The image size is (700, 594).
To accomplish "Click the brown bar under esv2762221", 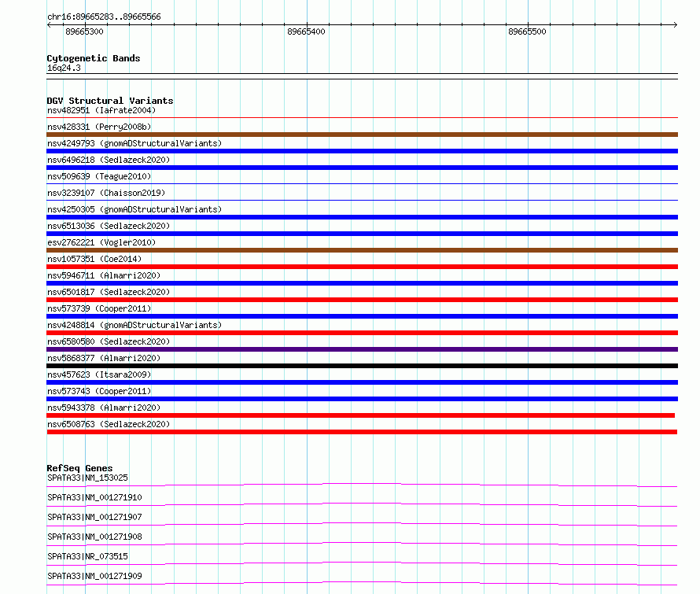I will [x=362, y=250].
